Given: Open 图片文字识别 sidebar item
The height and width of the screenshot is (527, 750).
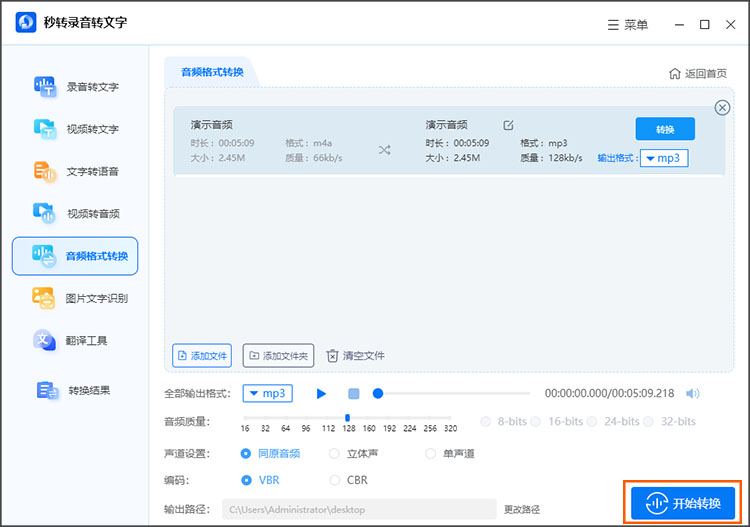Looking at the screenshot, I should click(x=79, y=298).
